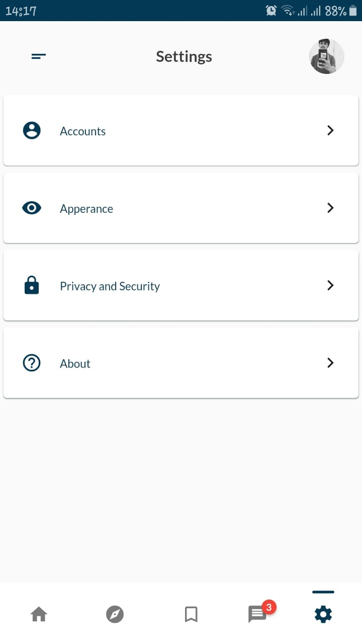Tap the alarm icon in status bar
The image size is (362, 644).
coord(271,11)
